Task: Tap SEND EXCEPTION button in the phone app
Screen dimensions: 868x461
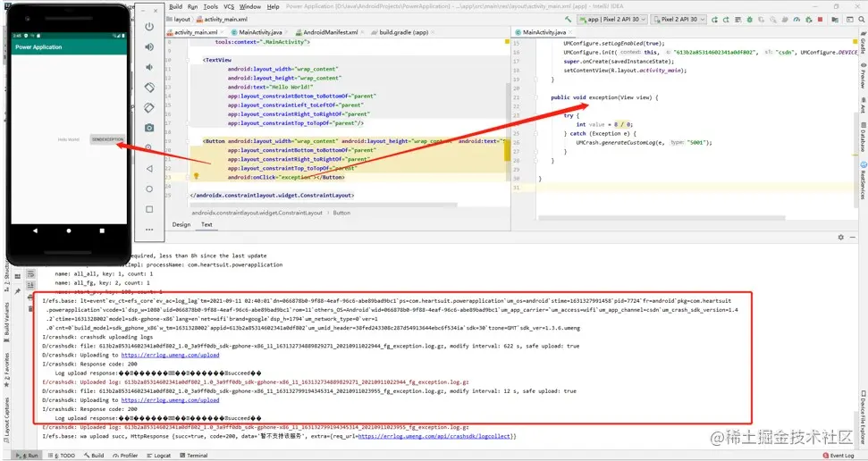Action: click(x=108, y=139)
